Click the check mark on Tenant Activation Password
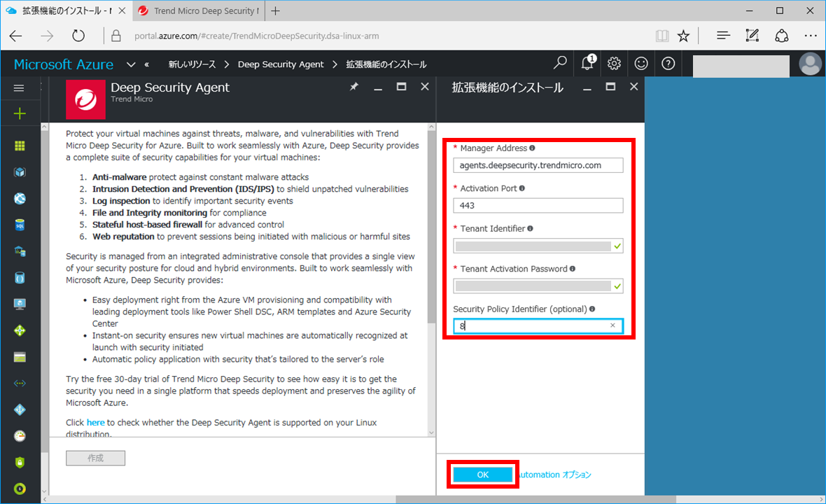 click(617, 286)
